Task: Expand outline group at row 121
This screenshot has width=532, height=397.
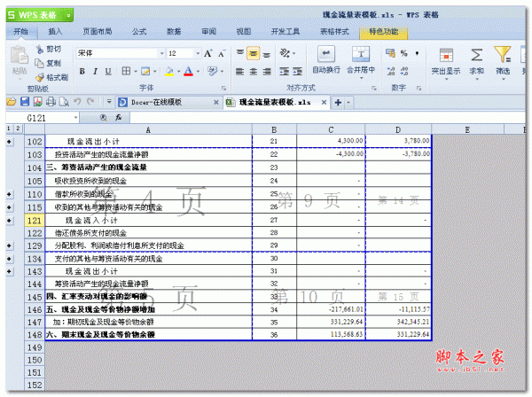Action: click(10, 221)
